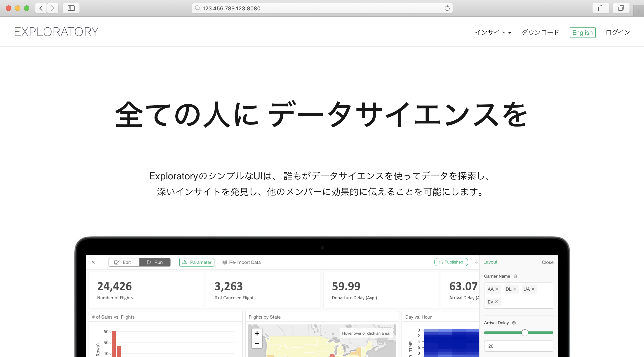Click the 'Day vs. Hour' chart title
This screenshot has height=357, width=644.
[x=418, y=317]
